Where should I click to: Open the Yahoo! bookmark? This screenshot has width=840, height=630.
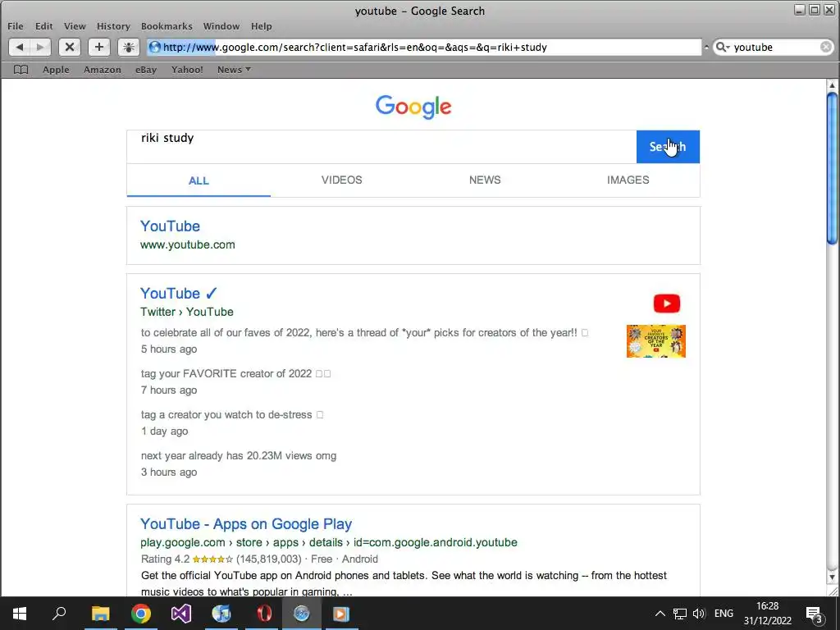tap(187, 70)
